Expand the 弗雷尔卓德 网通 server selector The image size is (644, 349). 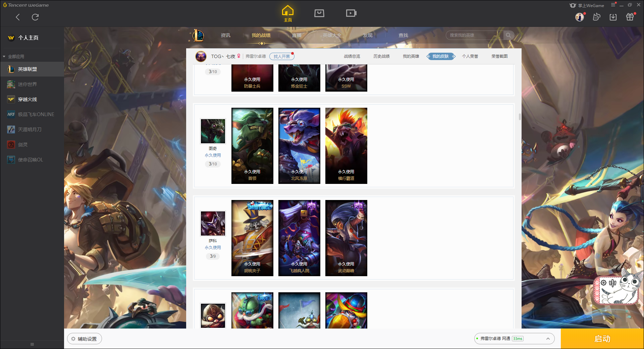click(514, 339)
